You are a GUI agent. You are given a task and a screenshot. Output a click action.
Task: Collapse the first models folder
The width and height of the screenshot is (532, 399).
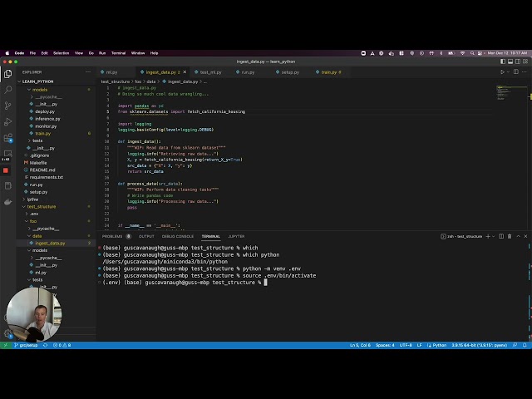[40, 90]
